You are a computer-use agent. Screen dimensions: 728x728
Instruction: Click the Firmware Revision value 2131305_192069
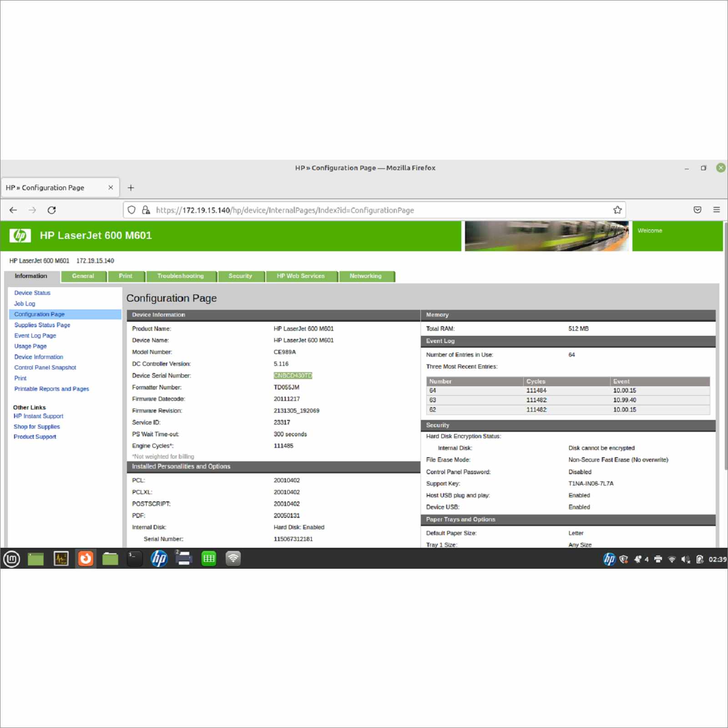(297, 411)
